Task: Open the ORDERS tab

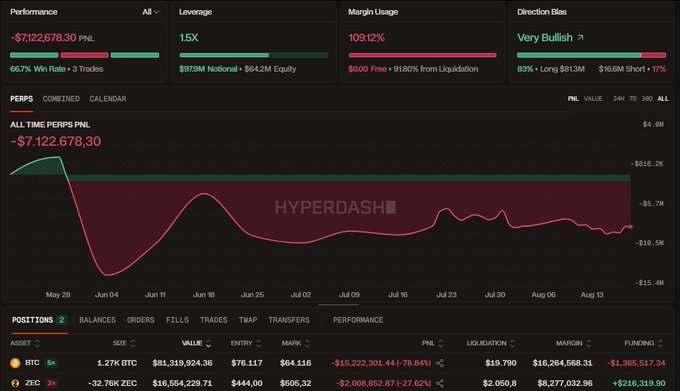Action: click(x=141, y=320)
